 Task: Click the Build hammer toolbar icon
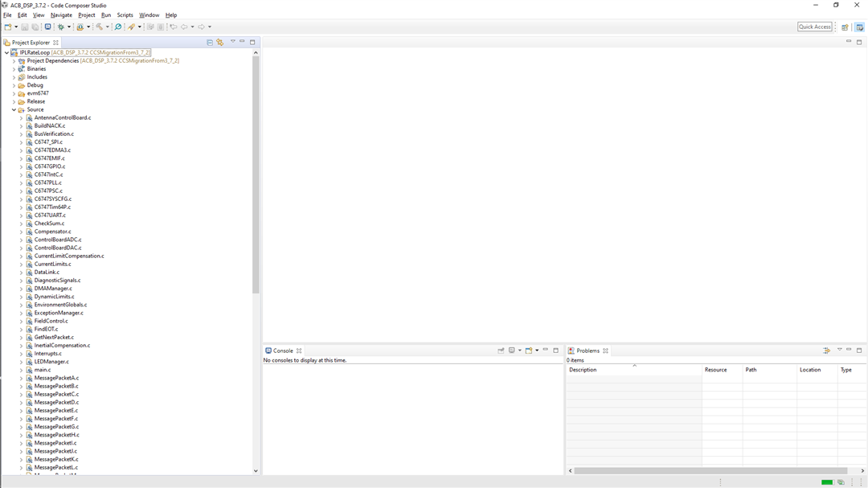click(x=99, y=27)
